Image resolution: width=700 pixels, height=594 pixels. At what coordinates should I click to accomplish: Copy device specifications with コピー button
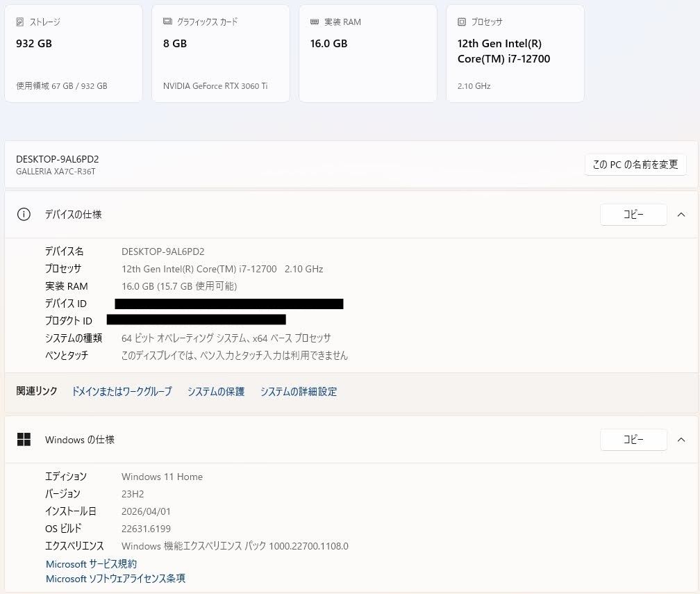tap(633, 215)
